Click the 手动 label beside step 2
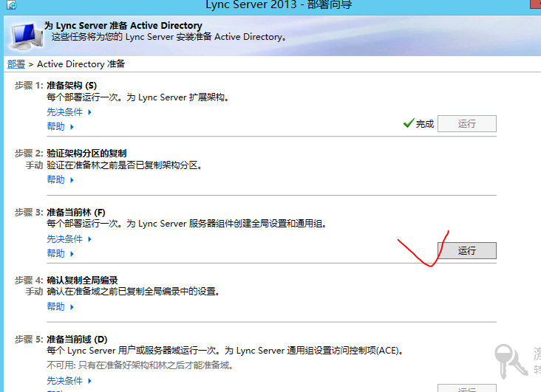The width and height of the screenshot is (541, 392). (x=34, y=165)
